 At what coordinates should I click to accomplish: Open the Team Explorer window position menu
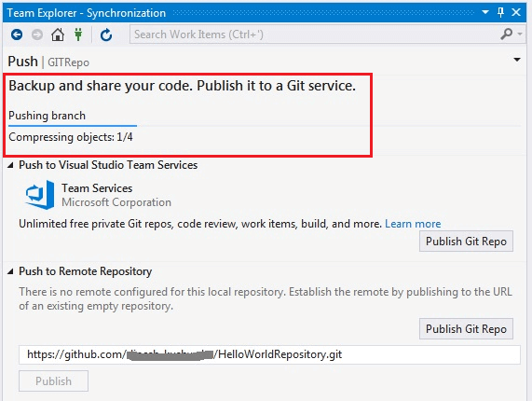click(x=485, y=12)
